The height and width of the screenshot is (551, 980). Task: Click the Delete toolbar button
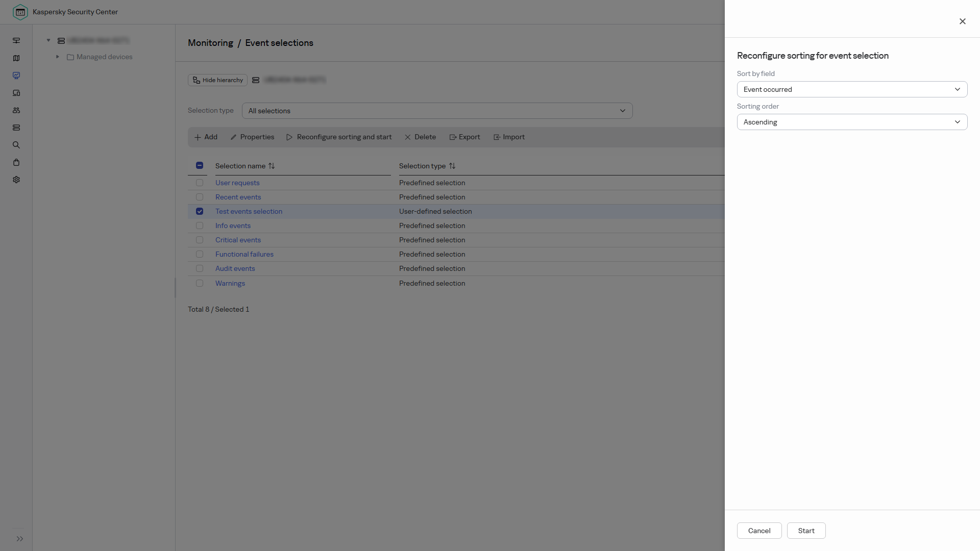(x=420, y=137)
